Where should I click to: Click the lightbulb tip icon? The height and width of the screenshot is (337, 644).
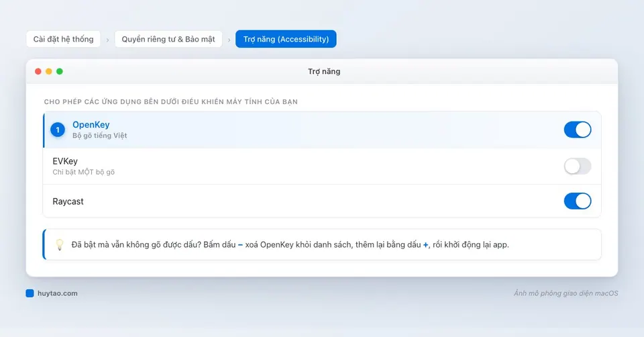pos(60,244)
